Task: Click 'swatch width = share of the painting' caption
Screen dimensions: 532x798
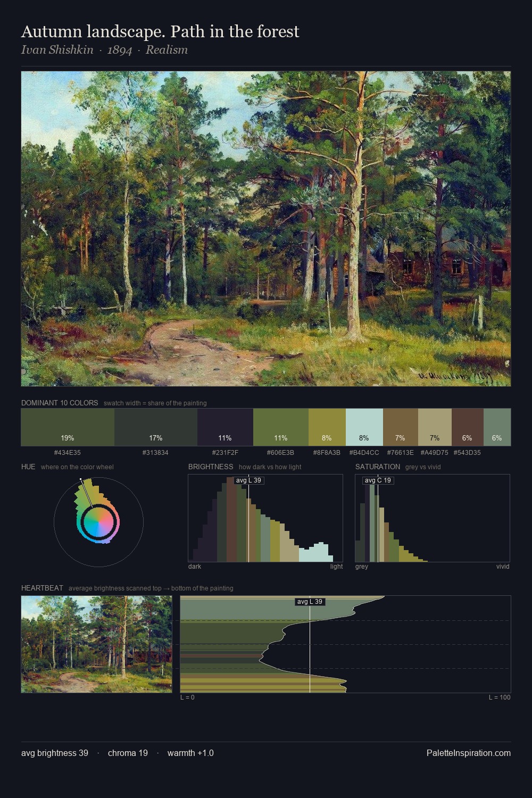Action: [155, 403]
